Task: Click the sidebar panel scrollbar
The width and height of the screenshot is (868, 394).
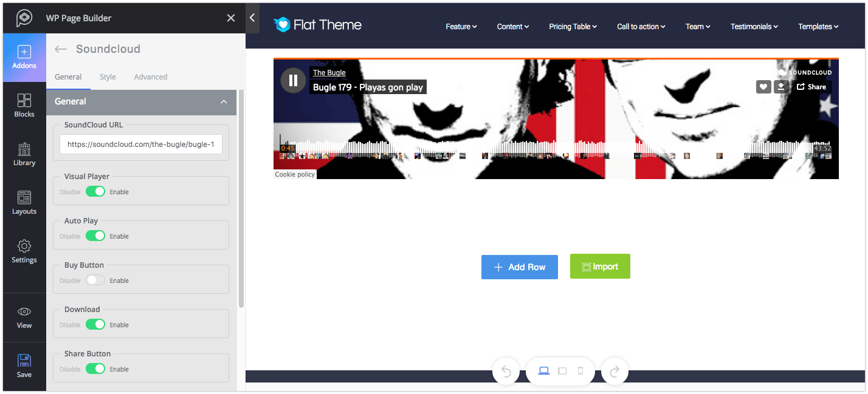Action: (x=241, y=199)
